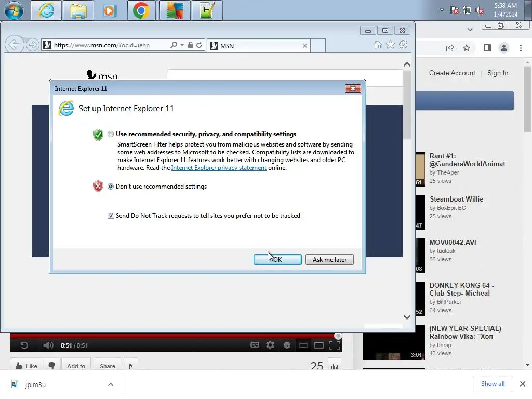Screen dimensions: 532x399
Task: Open the Windows Start orb
Action: tap(14, 10)
